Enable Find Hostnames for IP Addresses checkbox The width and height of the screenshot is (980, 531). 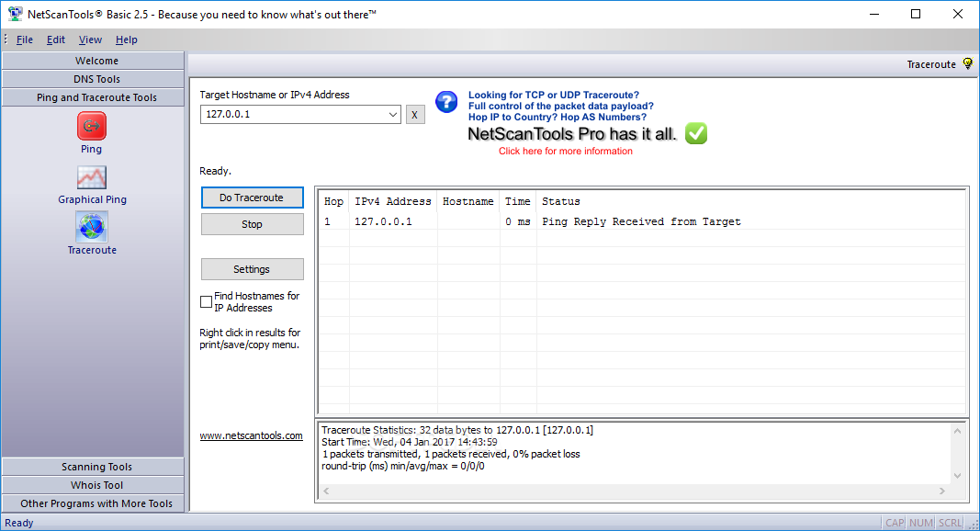(x=206, y=302)
